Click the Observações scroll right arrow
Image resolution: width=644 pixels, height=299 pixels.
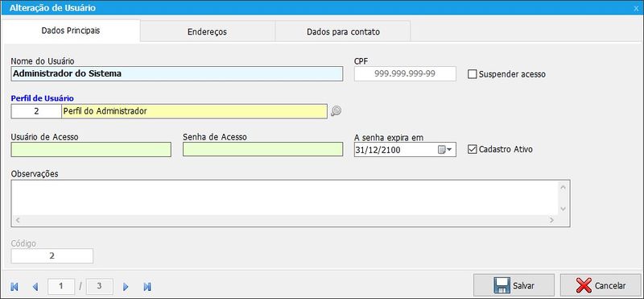pyautogui.click(x=551, y=221)
